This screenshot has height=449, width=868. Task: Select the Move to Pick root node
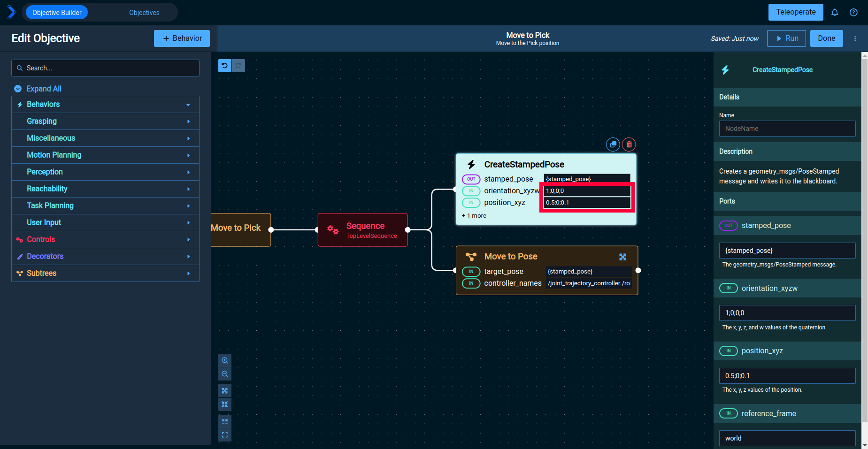(240, 230)
